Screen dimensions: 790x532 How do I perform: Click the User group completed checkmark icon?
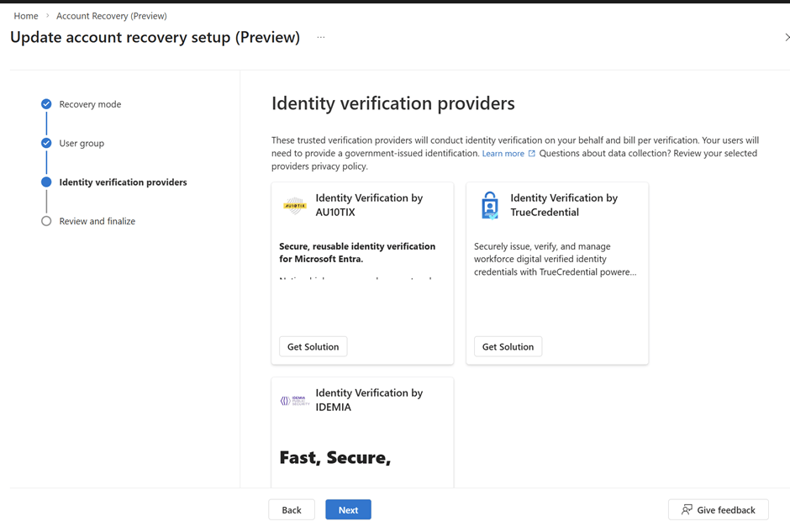coord(46,143)
